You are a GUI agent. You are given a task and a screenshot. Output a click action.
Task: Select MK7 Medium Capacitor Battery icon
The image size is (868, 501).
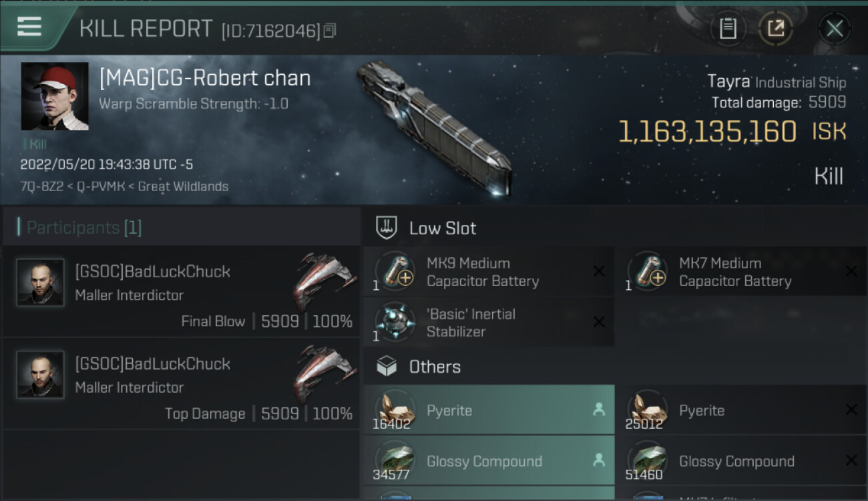point(647,272)
